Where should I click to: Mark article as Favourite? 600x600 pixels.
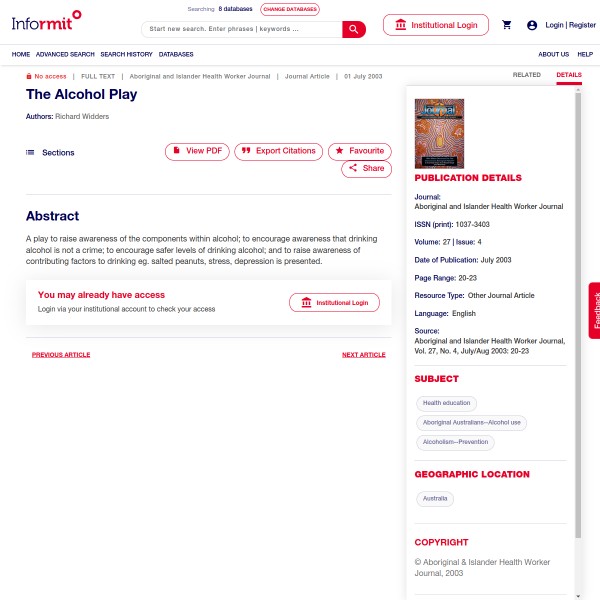coord(360,152)
